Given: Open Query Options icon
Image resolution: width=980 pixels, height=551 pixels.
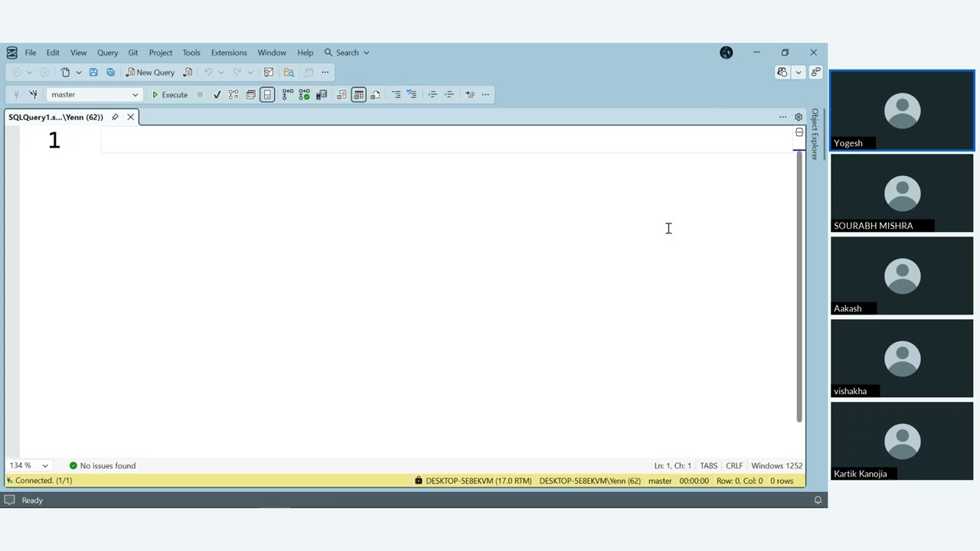Looking at the screenshot, I should pos(250,94).
